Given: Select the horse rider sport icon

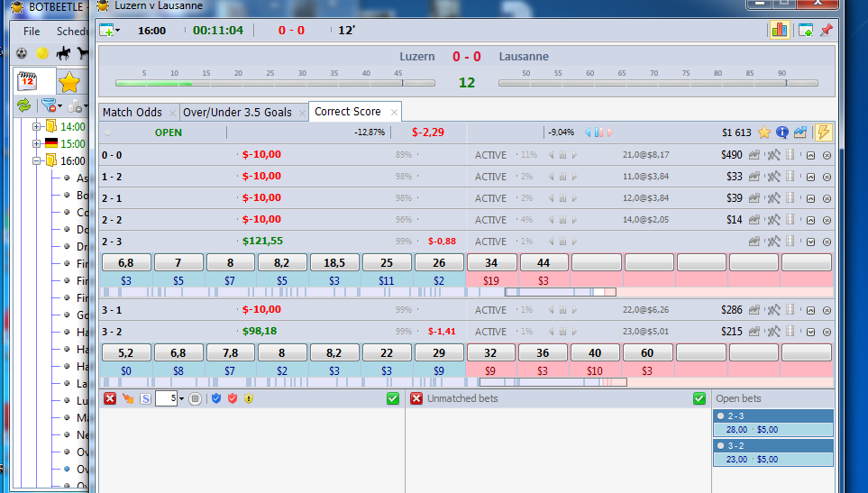Looking at the screenshot, I should pyautogui.click(x=63, y=54).
